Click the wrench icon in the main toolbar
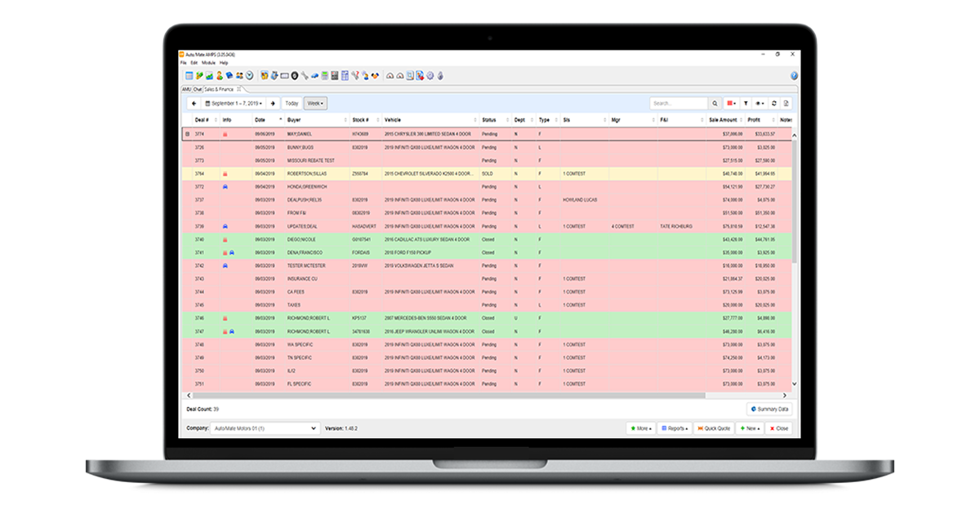Viewport: 980px width, 514px height. (x=305, y=76)
